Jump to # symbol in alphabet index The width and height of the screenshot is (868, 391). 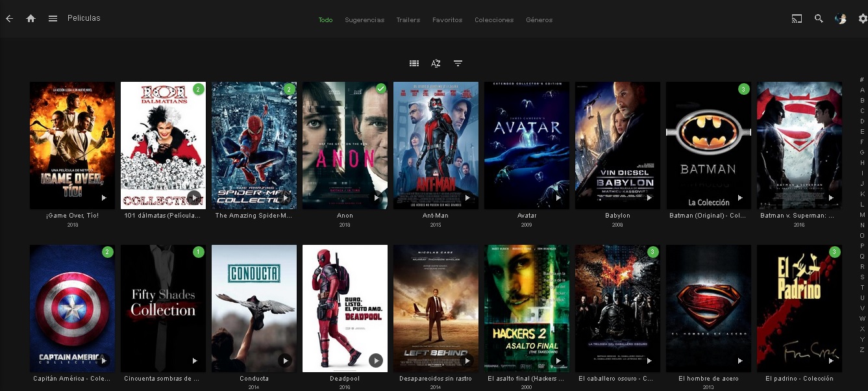(862, 80)
